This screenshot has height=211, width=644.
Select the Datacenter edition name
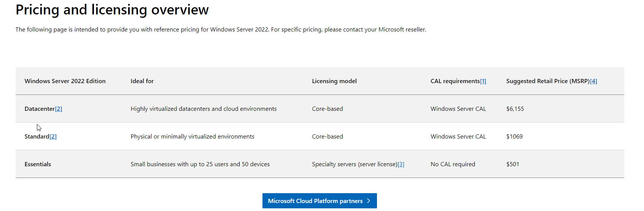click(40, 109)
